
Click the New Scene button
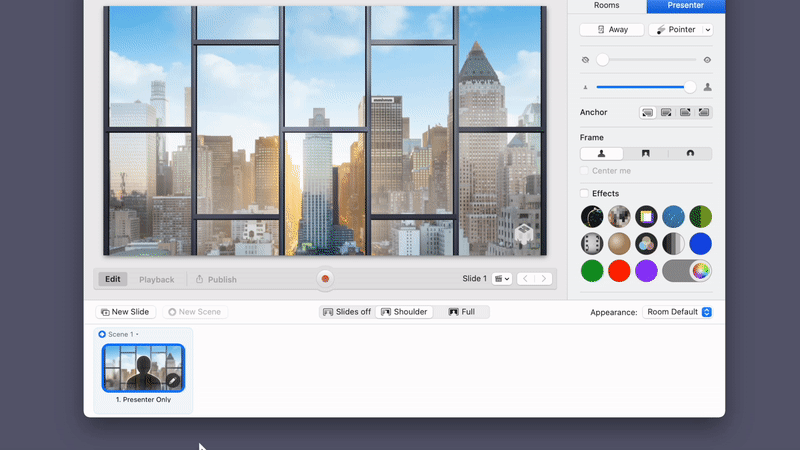[x=195, y=312]
